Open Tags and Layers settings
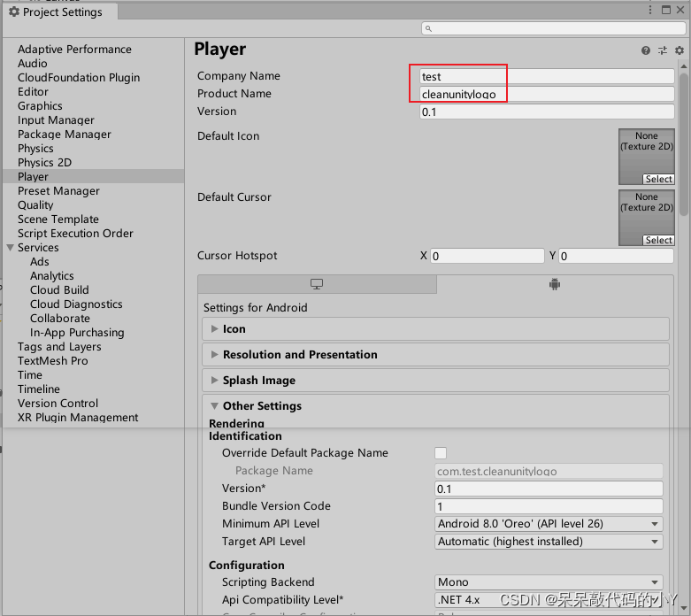The image size is (691, 616). pyautogui.click(x=59, y=347)
